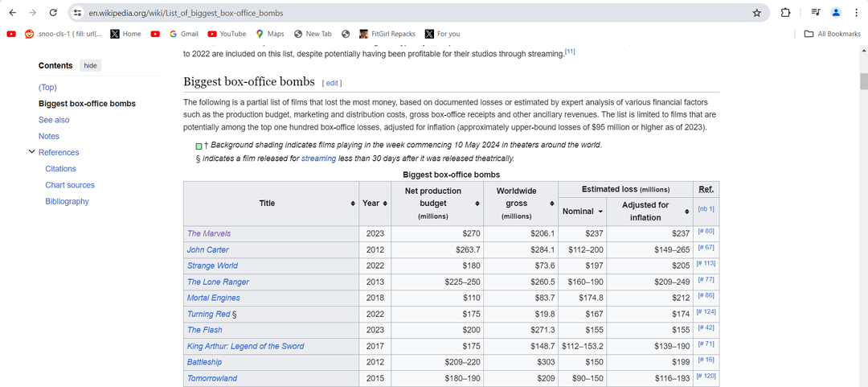Open The Marvels article link
The height and width of the screenshot is (387, 868).
[209, 233]
